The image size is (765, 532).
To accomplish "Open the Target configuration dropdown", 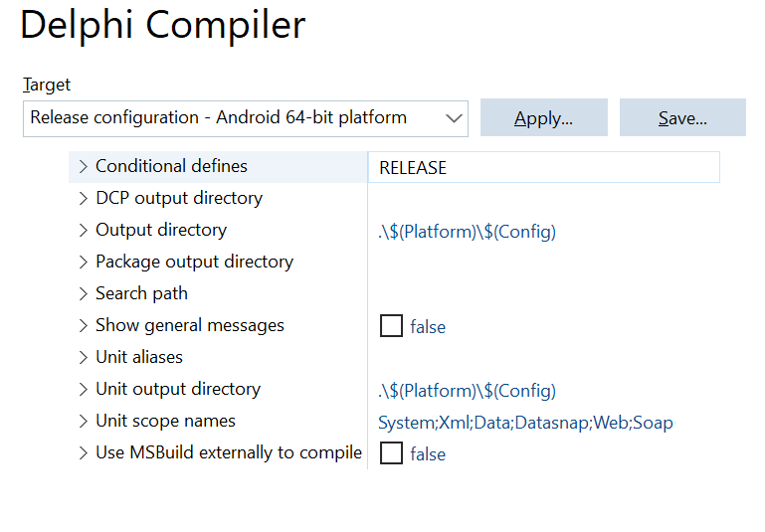I will click(246, 118).
